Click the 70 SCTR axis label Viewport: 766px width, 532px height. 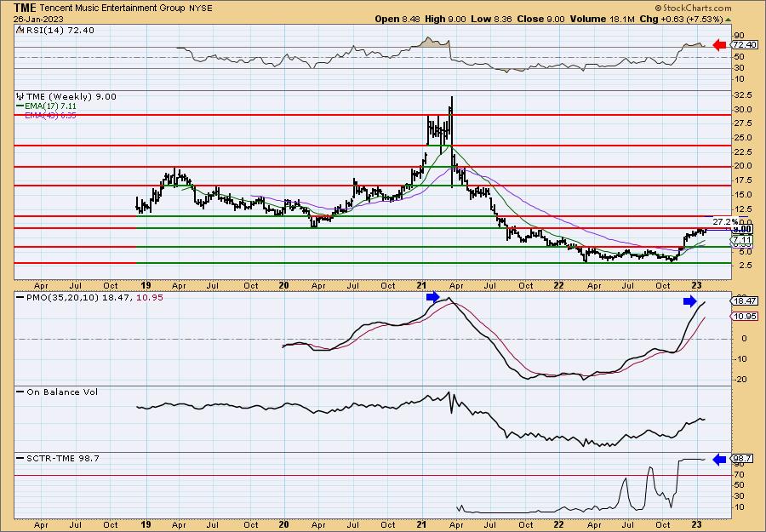click(739, 474)
